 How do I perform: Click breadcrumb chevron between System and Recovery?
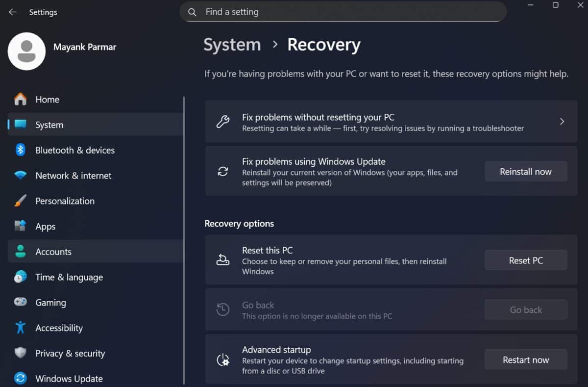click(x=275, y=45)
